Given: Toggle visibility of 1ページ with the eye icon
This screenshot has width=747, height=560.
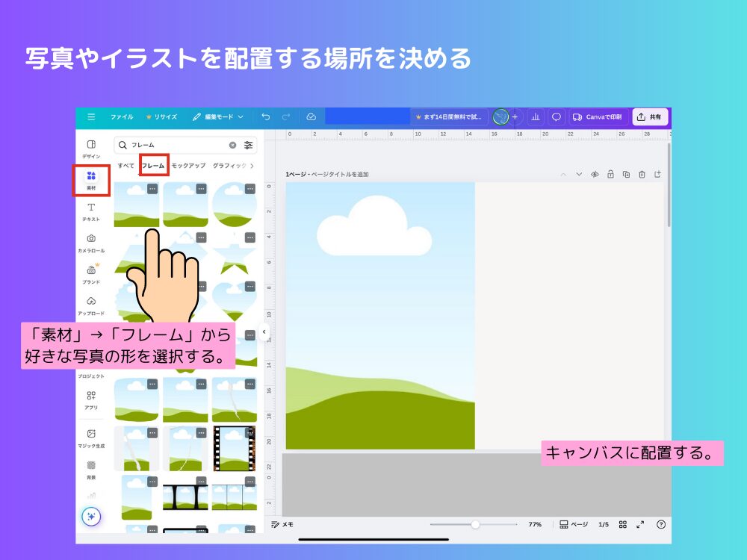Looking at the screenshot, I should coord(595,174).
